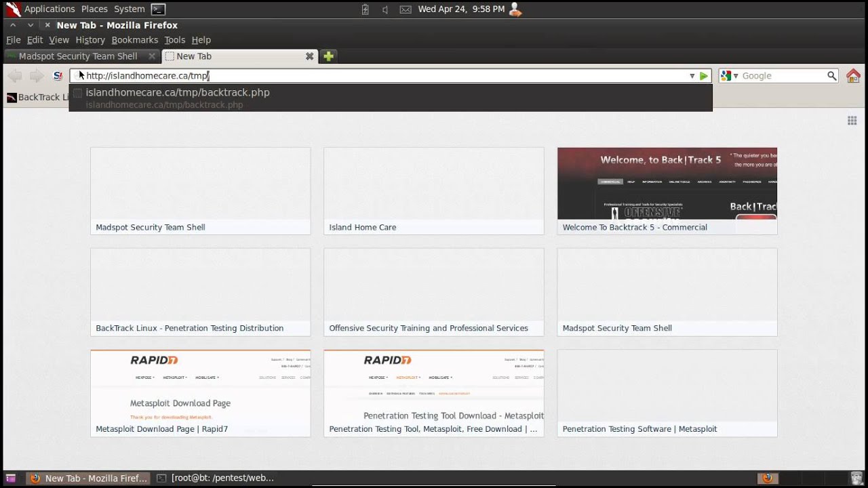Open the Penetration Testing Software | Metasploit tile

coord(667,393)
